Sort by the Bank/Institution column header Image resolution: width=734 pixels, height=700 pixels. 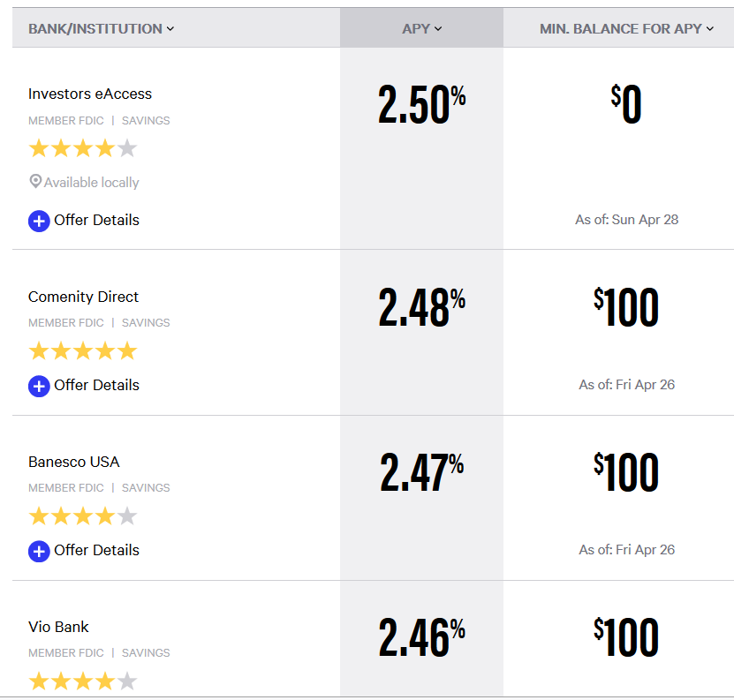101,28
